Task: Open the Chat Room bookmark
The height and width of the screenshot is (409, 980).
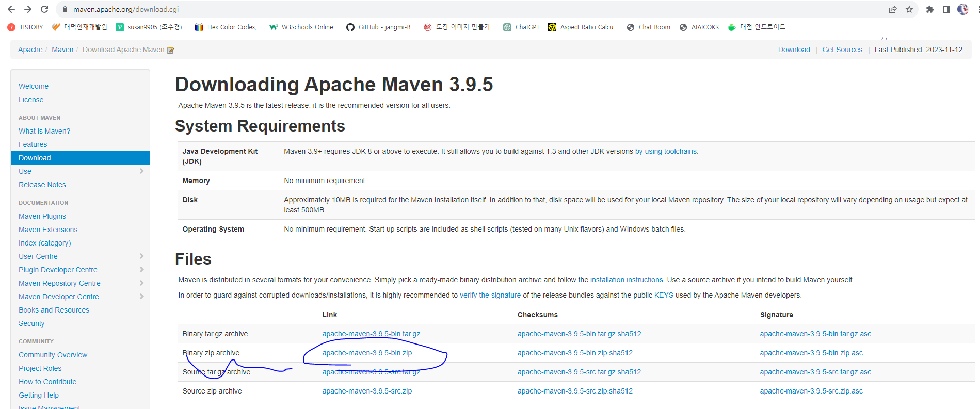Action: point(649,27)
